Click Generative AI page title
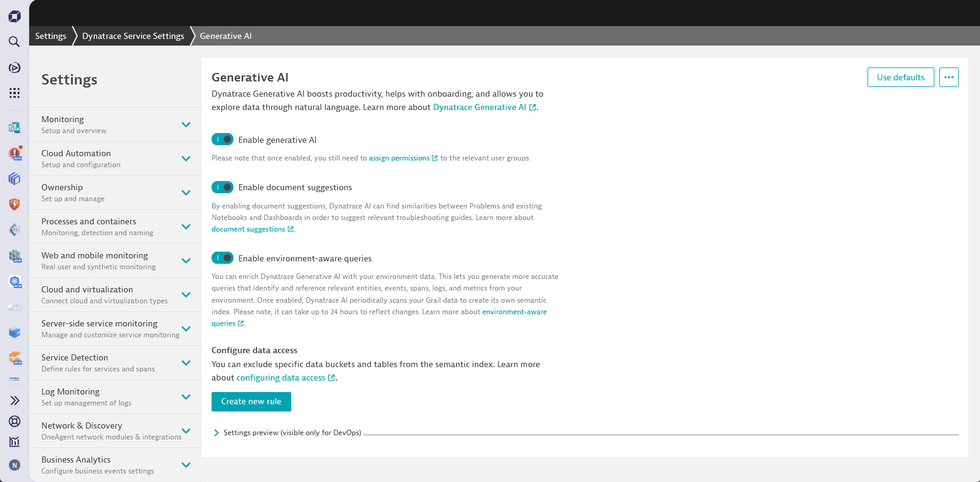The image size is (980, 482). coord(250,77)
